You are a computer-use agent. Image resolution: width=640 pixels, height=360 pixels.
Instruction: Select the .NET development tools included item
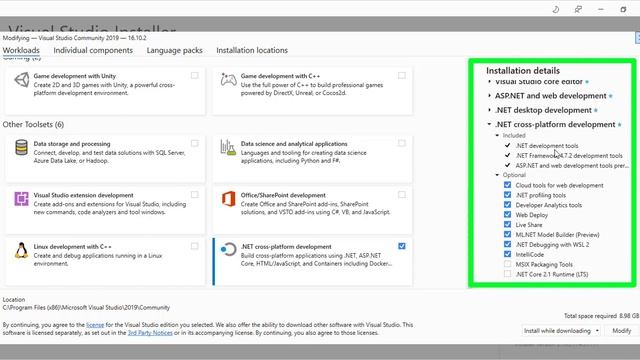point(547,146)
